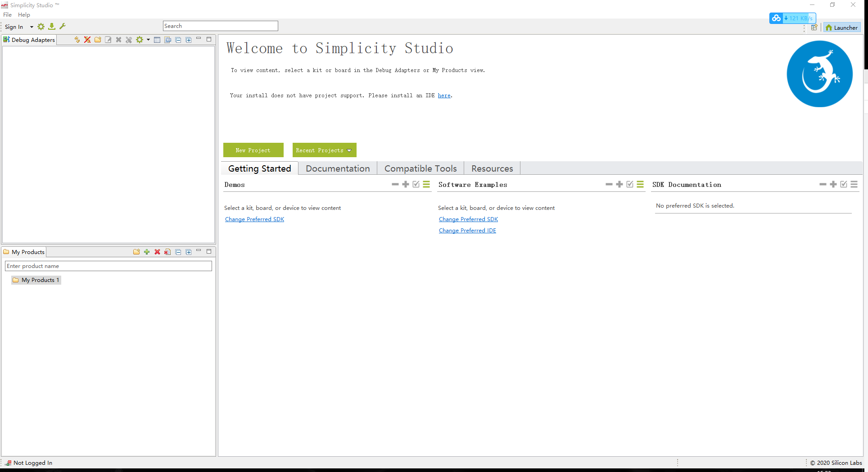Click the green plus icon to add a product
Viewport: 868px width, 472px height.
click(147, 252)
